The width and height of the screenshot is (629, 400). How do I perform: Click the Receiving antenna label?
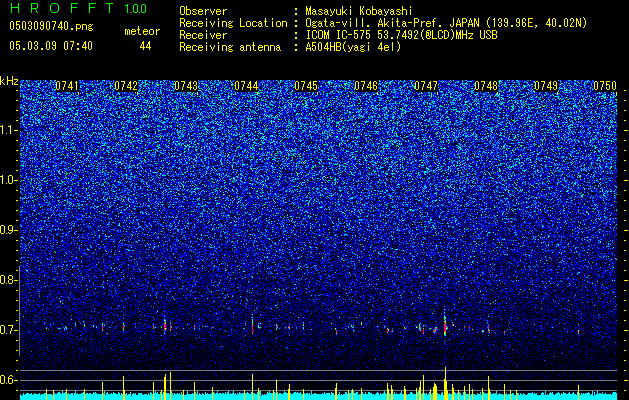coord(230,47)
